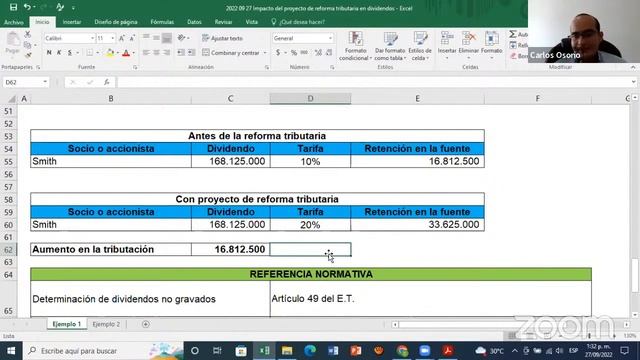
Task: Click the Formato cells button
Action: [x=491, y=46]
